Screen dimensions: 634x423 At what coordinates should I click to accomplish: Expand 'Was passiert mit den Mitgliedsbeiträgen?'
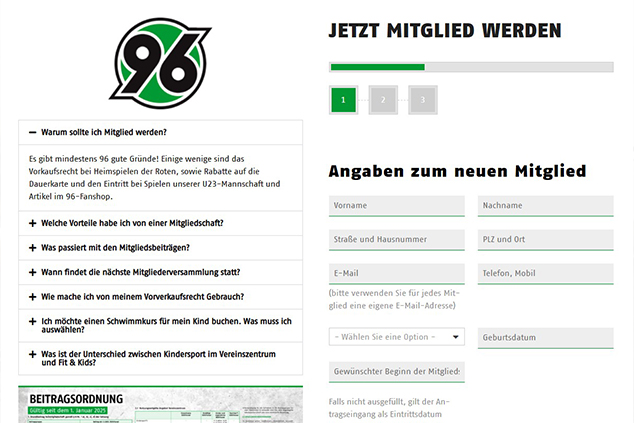[161, 248]
